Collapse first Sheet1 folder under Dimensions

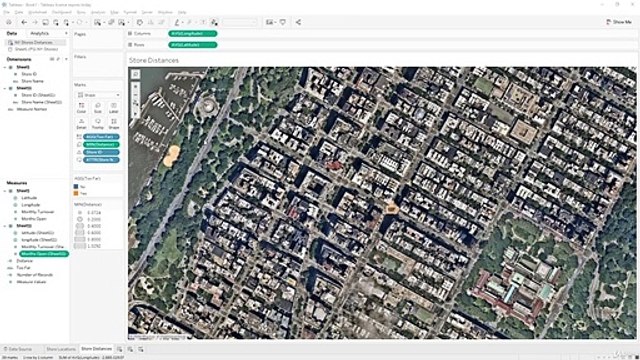pyautogui.click(x=5, y=67)
